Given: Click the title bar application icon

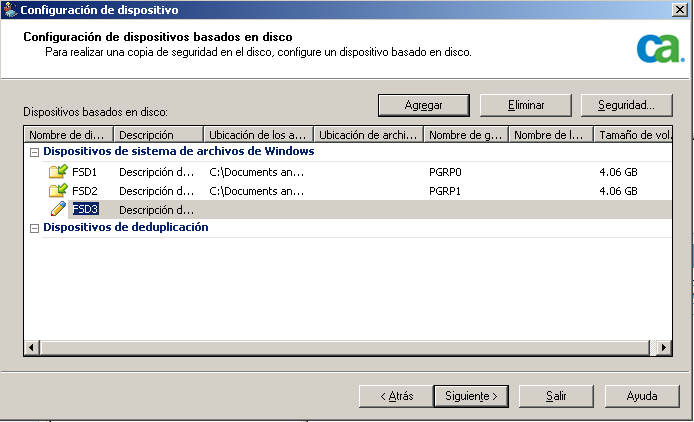Looking at the screenshot, I should (10, 9).
